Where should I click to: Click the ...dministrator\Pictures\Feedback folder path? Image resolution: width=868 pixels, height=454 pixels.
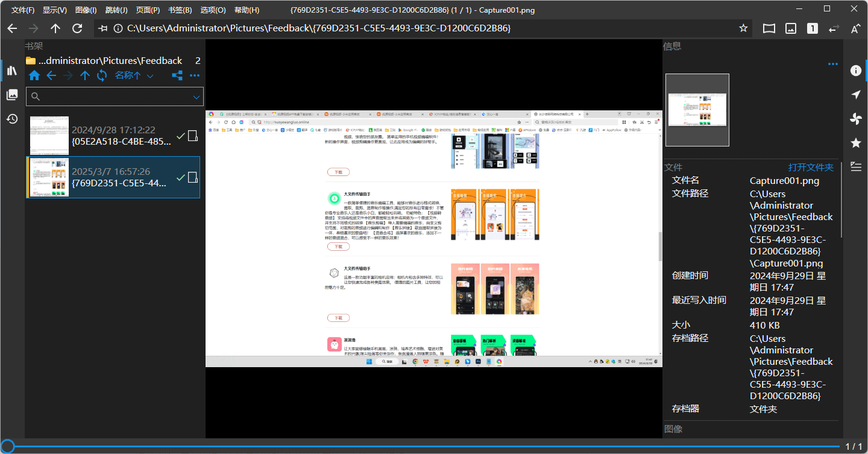point(110,61)
